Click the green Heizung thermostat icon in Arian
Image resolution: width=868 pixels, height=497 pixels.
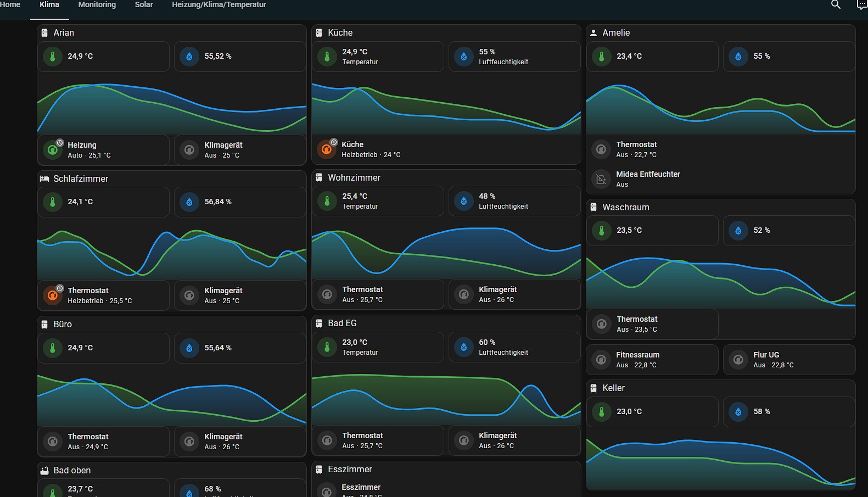pos(53,150)
